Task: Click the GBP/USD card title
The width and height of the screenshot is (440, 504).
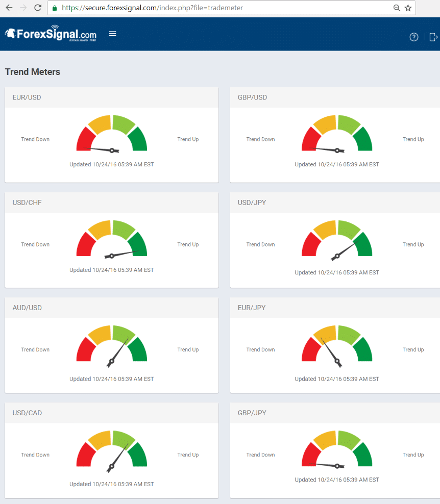Action: point(252,97)
